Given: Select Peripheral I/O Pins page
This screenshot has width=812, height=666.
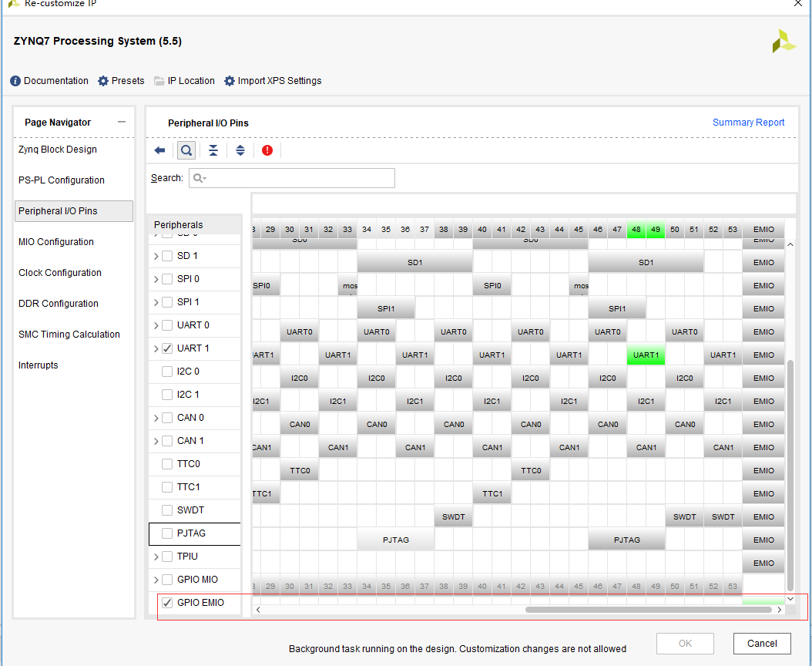Looking at the screenshot, I should pyautogui.click(x=73, y=211).
